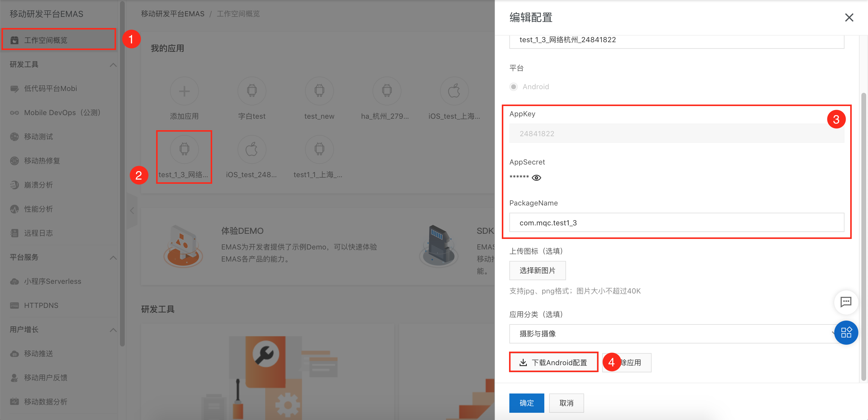Click the 远程日志 icon in sidebar
The height and width of the screenshot is (420, 868).
click(x=14, y=233)
